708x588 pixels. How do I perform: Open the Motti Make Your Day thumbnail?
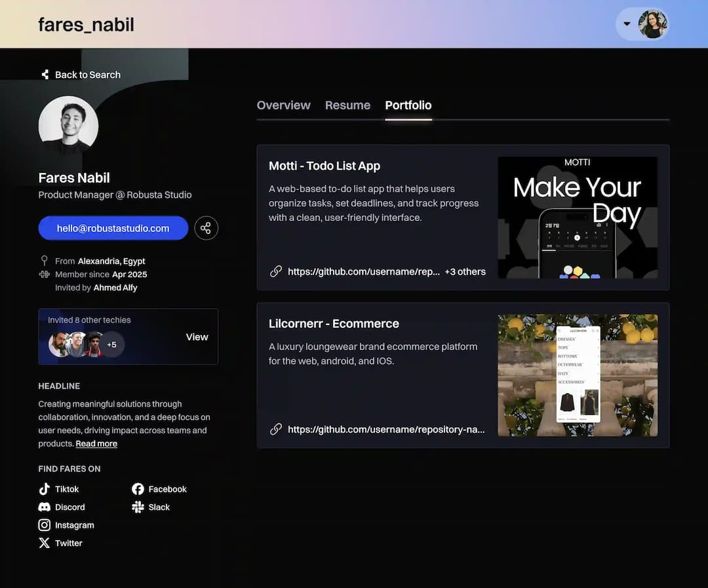coord(577,217)
